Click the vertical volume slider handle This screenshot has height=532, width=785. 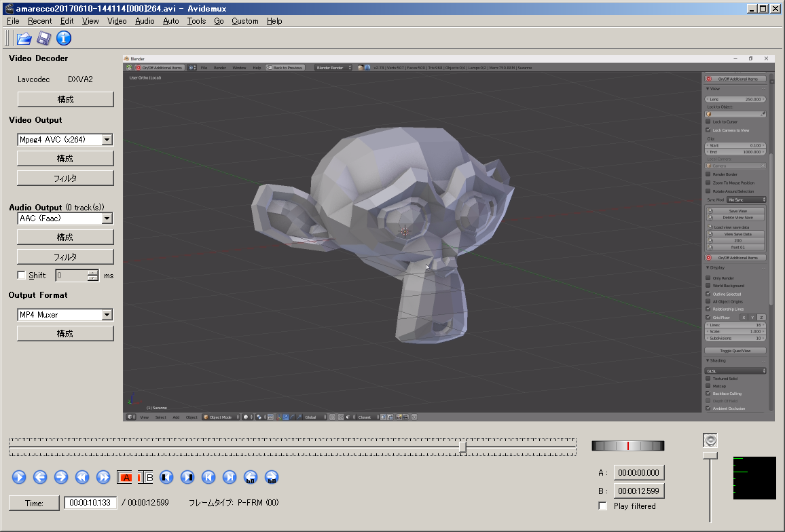[710, 455]
